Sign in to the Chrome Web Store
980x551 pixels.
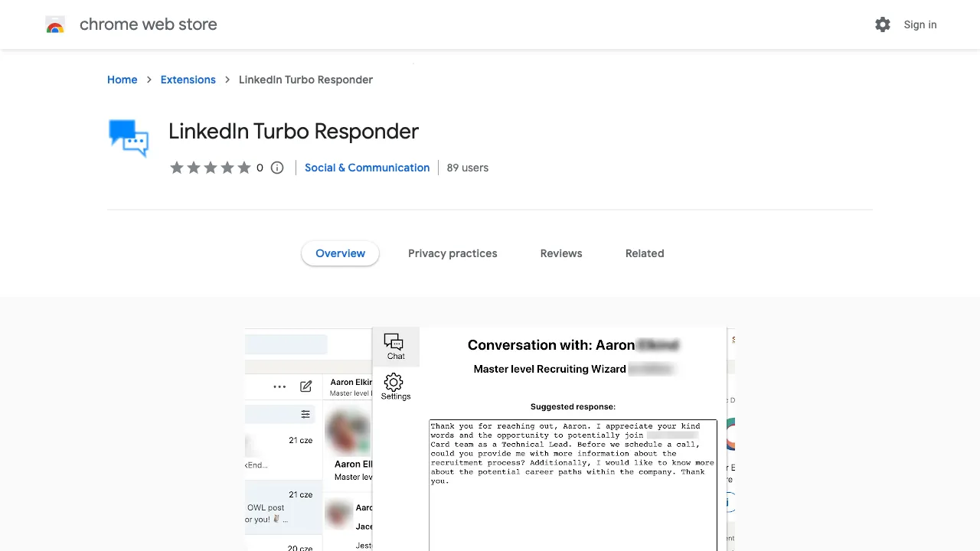[x=920, y=24]
